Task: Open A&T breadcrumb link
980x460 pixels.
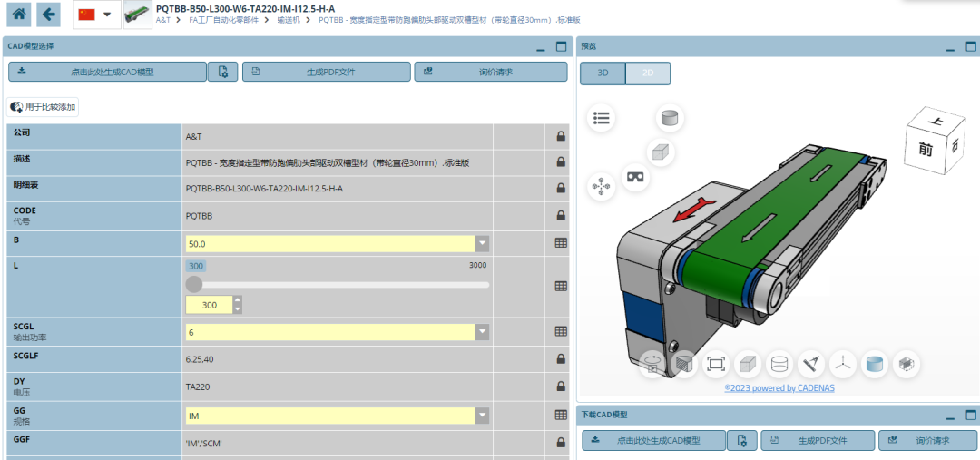Action: click(163, 20)
